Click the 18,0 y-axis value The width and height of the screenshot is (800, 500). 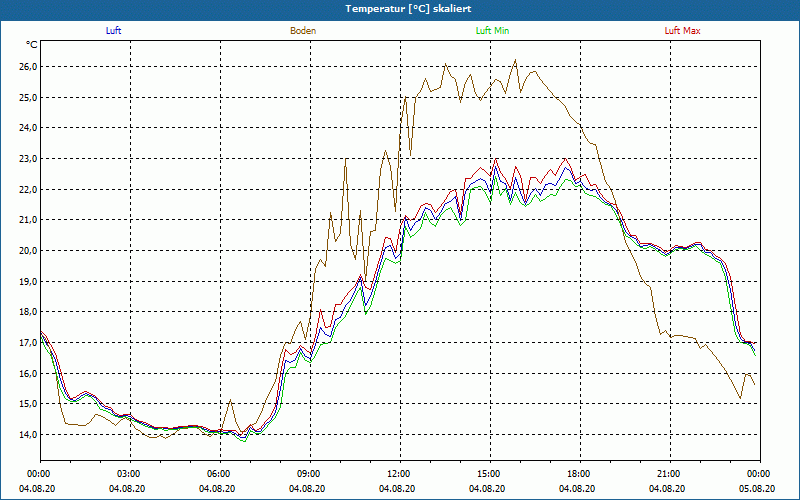29,312
